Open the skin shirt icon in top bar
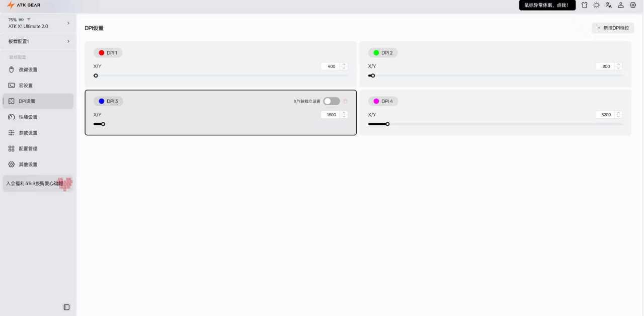 click(584, 5)
